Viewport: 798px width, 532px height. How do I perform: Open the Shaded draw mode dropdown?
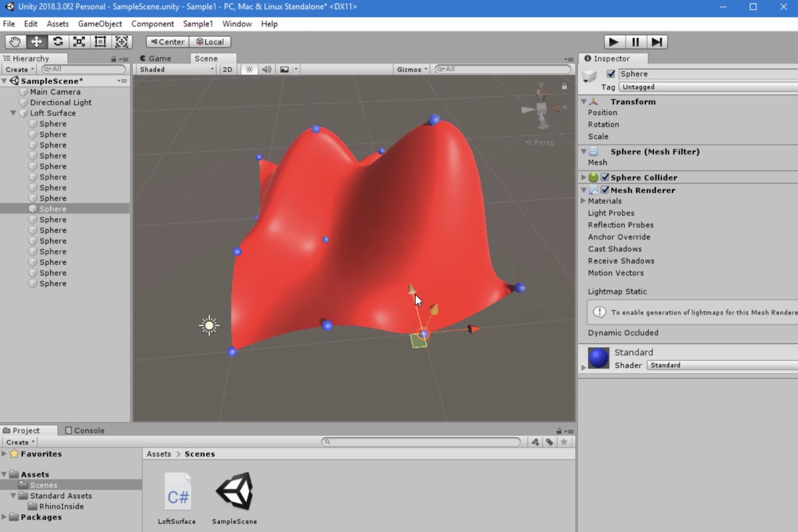coord(174,69)
